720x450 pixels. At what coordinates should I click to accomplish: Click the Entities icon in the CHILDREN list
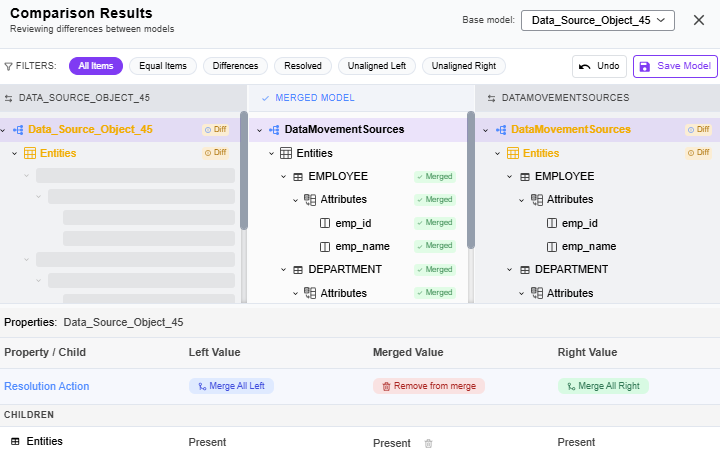(15, 442)
